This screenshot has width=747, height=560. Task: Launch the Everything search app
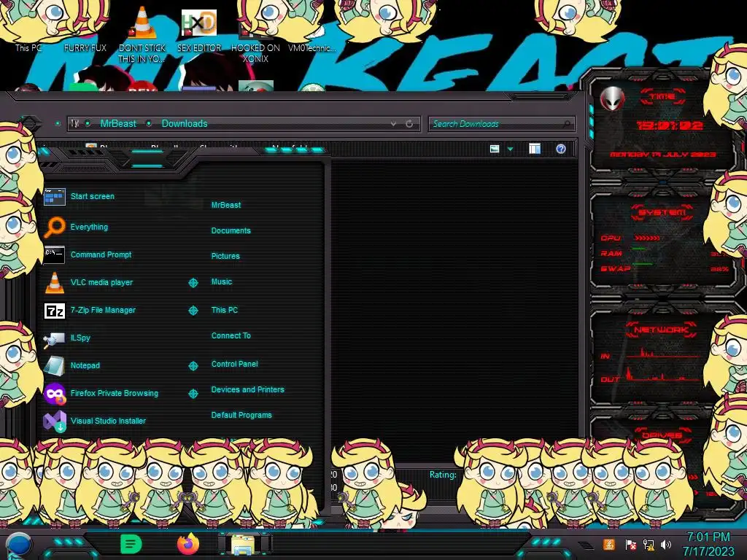(x=89, y=227)
